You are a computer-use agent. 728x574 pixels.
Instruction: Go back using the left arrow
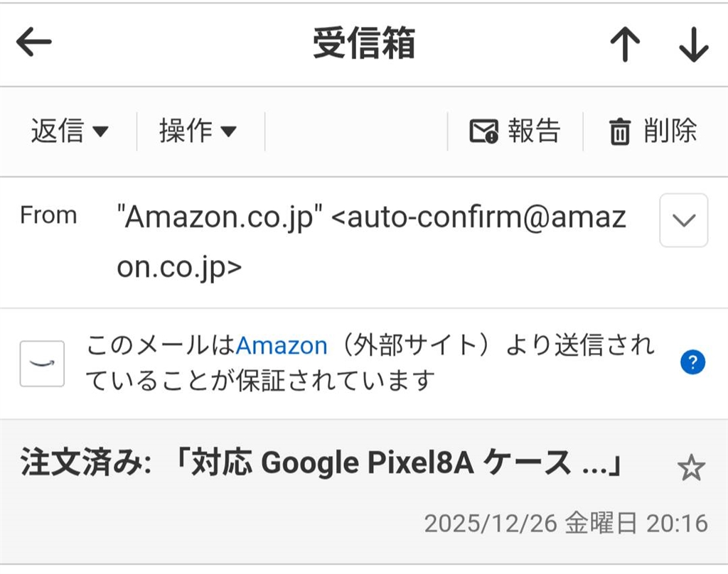click(34, 43)
